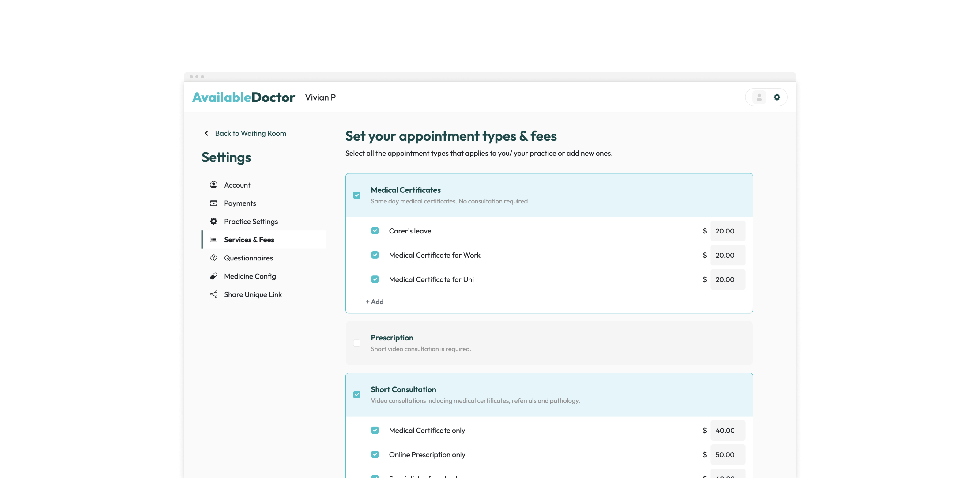Click the Questionnaires diamond icon
This screenshot has height=478, width=980.
[213, 258]
